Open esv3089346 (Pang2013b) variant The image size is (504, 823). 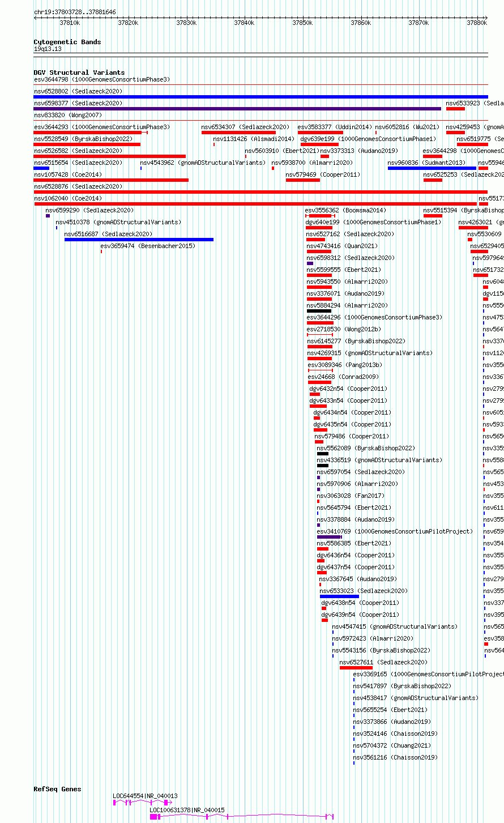pyautogui.click(x=345, y=365)
